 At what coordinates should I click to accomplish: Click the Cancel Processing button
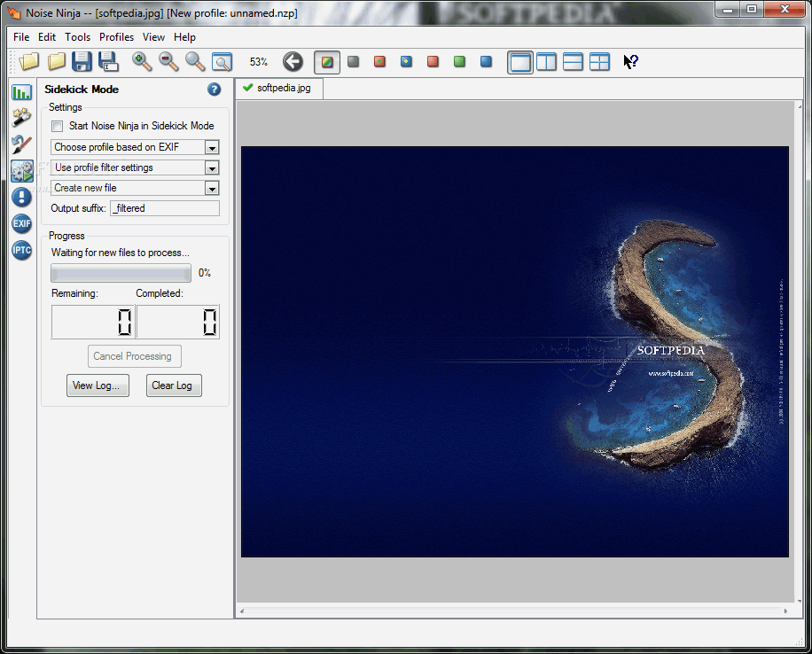tap(134, 356)
